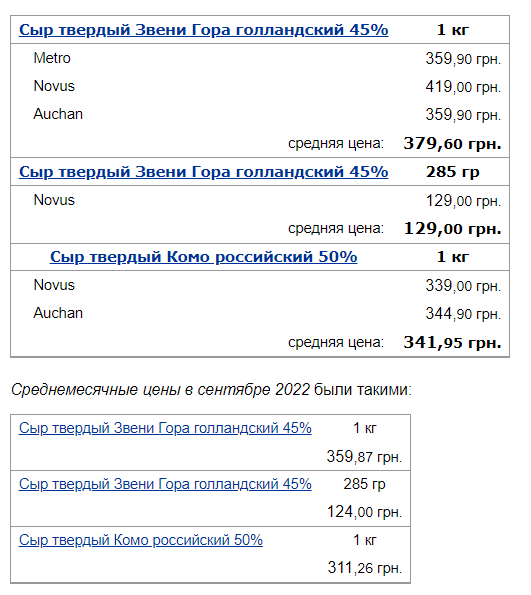Click the 419,00 грн. Novus price
The width and height of the screenshot is (531, 595).
[x=463, y=87]
